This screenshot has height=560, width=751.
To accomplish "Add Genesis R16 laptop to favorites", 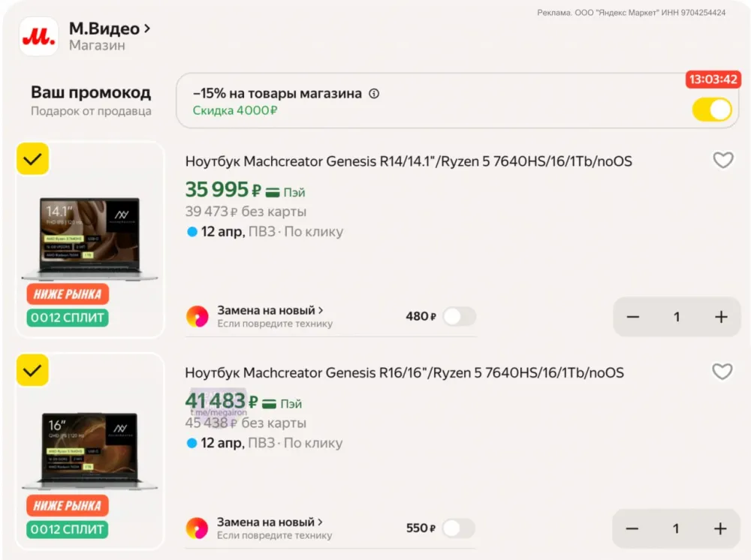I will [x=722, y=372].
